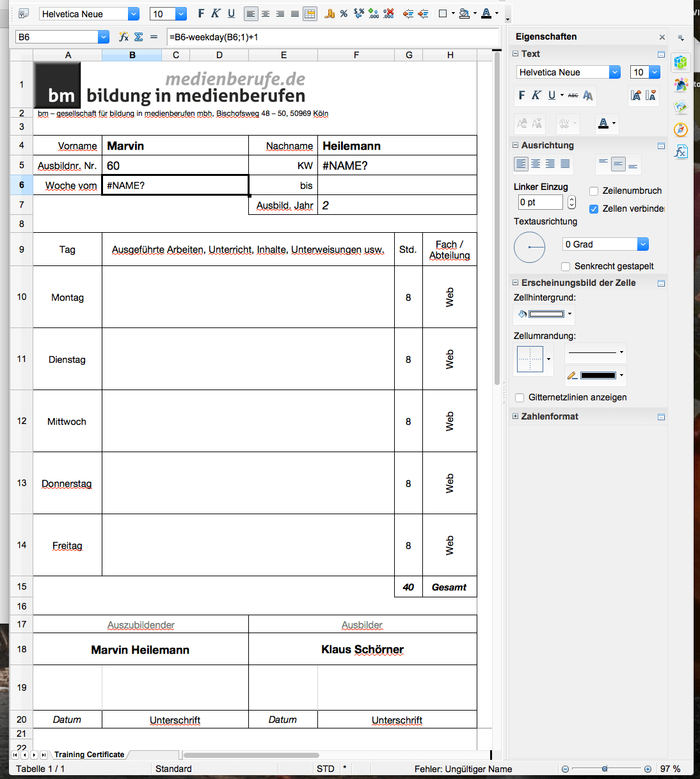Image resolution: width=700 pixels, height=779 pixels.
Task: Toggle italic formatting in the top toolbar
Action: pos(216,13)
